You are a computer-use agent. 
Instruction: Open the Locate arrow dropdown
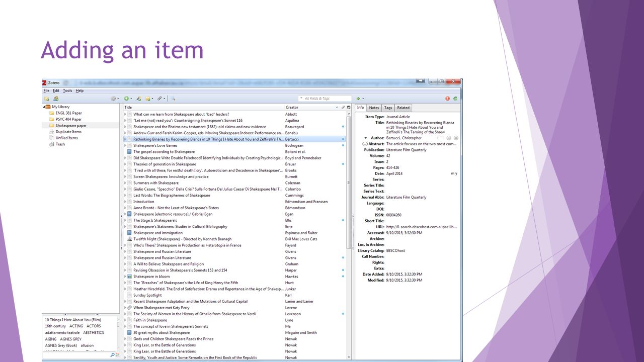coord(363,99)
